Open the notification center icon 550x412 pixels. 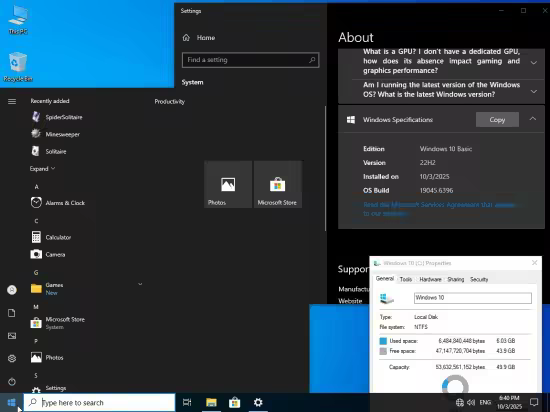pos(534,402)
